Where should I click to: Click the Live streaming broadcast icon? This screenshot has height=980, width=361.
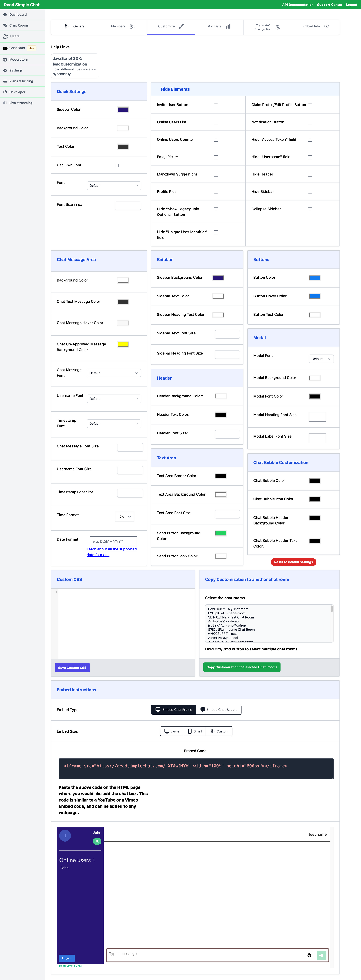click(x=5, y=103)
